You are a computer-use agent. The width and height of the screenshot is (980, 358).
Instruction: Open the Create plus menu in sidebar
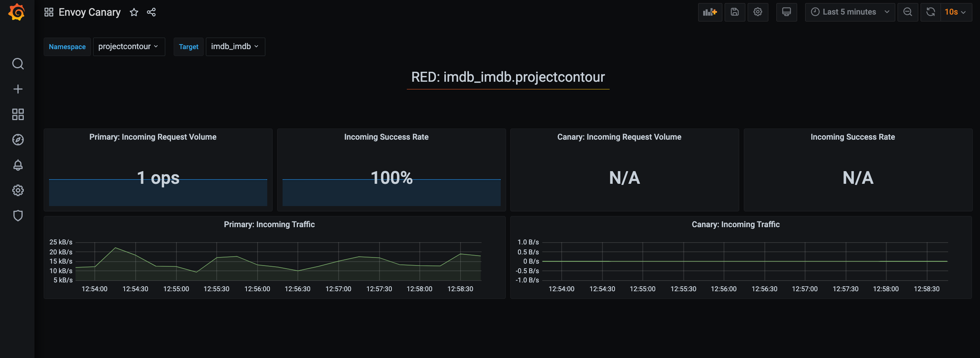[x=18, y=89]
